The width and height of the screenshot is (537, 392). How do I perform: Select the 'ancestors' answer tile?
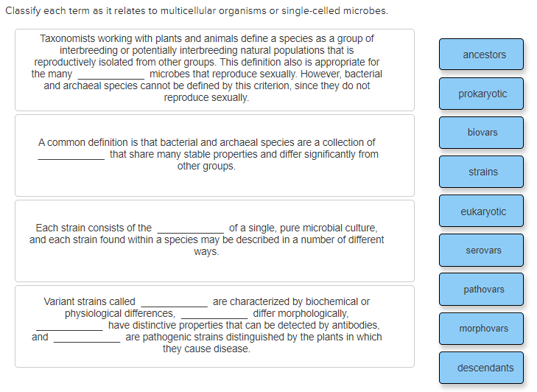click(481, 55)
